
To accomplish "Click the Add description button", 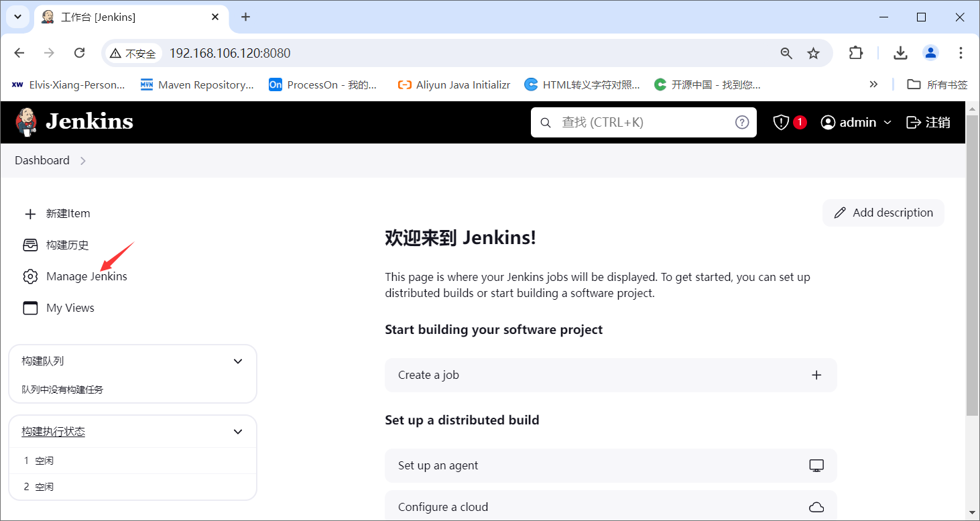I will (x=883, y=213).
